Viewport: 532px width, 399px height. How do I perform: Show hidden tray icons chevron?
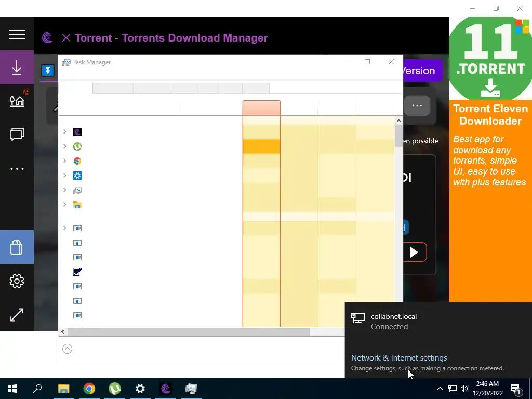coord(440,389)
